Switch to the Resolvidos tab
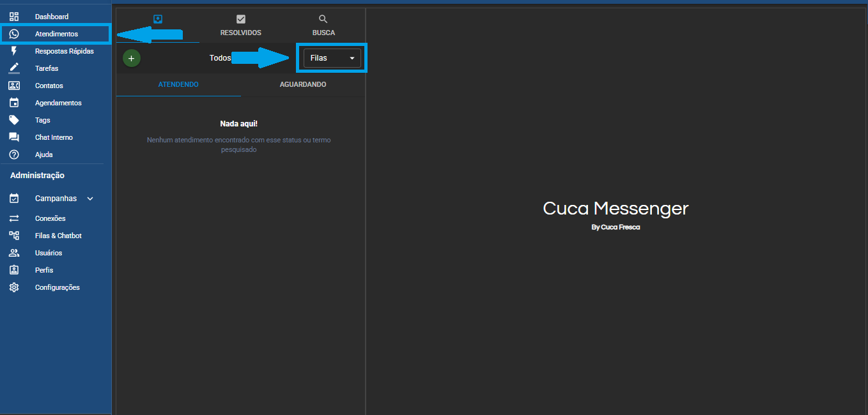868x415 pixels. pyautogui.click(x=241, y=25)
